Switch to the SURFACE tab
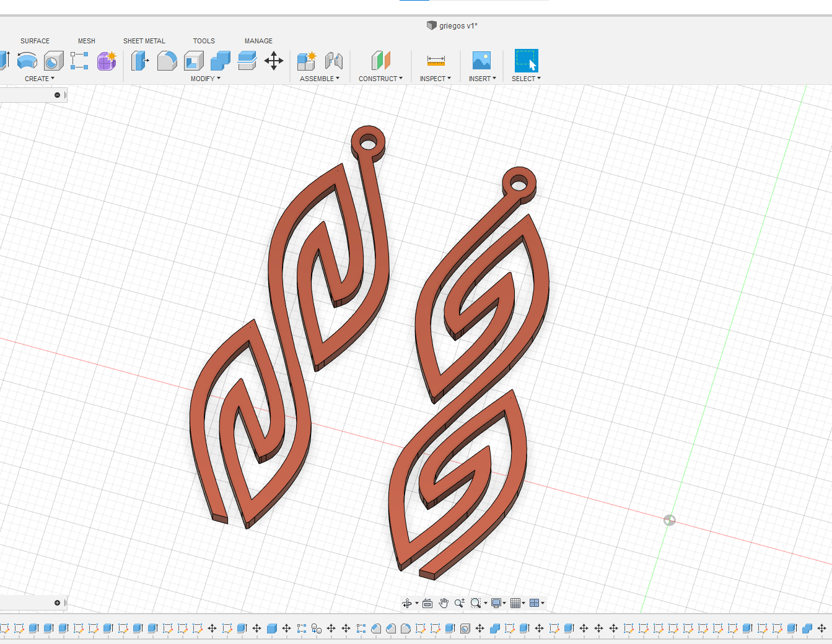 (x=35, y=41)
